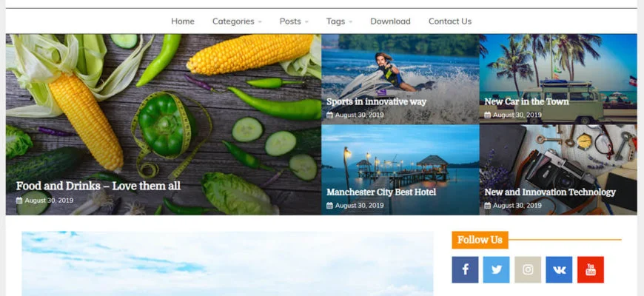Click the Manchester City Best Hotel title
Viewport: 644px width, 296px height.
(x=381, y=192)
